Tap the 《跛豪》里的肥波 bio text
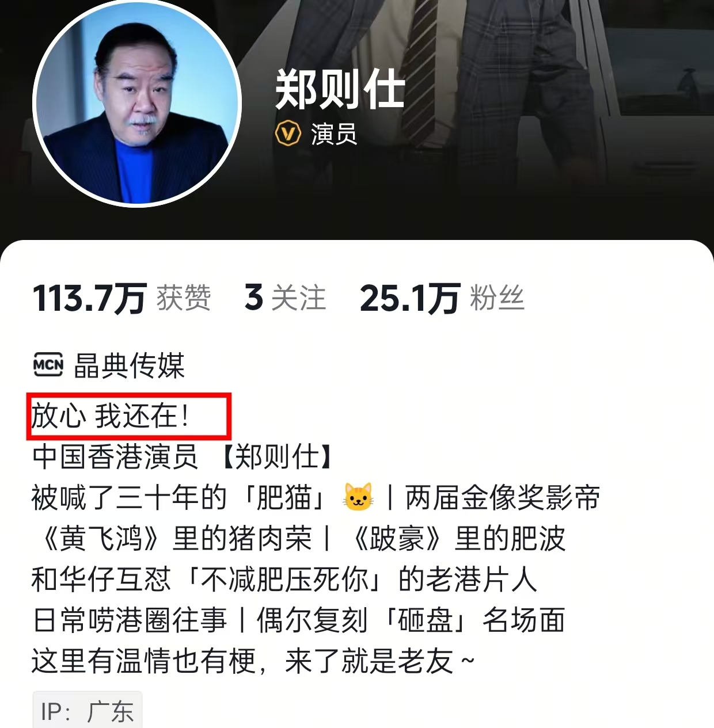Screen dimensions: 714x728 pyautogui.click(x=458, y=538)
